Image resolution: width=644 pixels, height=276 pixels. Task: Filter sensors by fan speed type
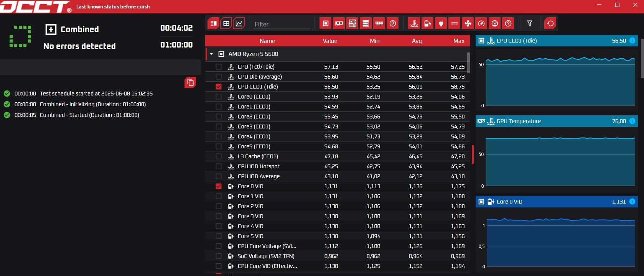(468, 23)
